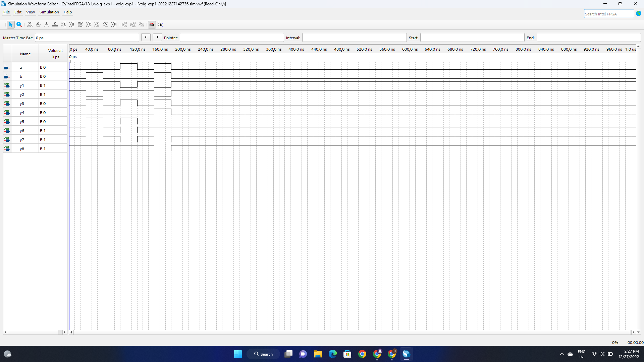Click the Forcing Low (0) icon

pos(38,24)
